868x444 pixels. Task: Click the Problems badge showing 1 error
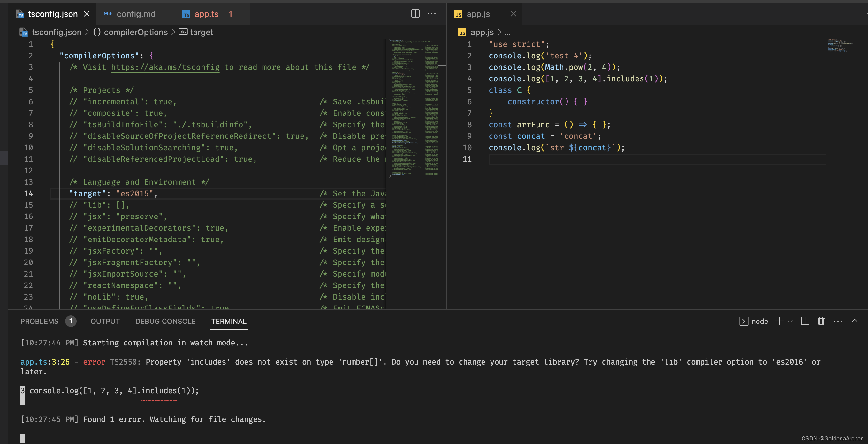coord(70,321)
